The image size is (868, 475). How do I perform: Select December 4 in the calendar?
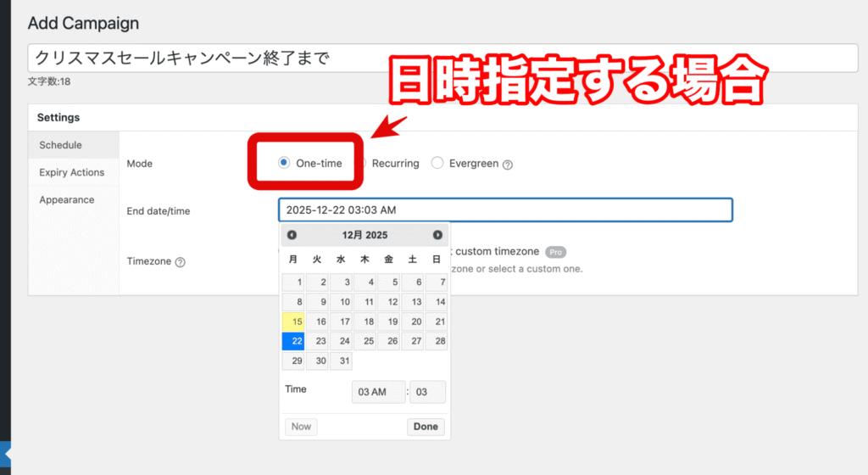[x=364, y=282]
